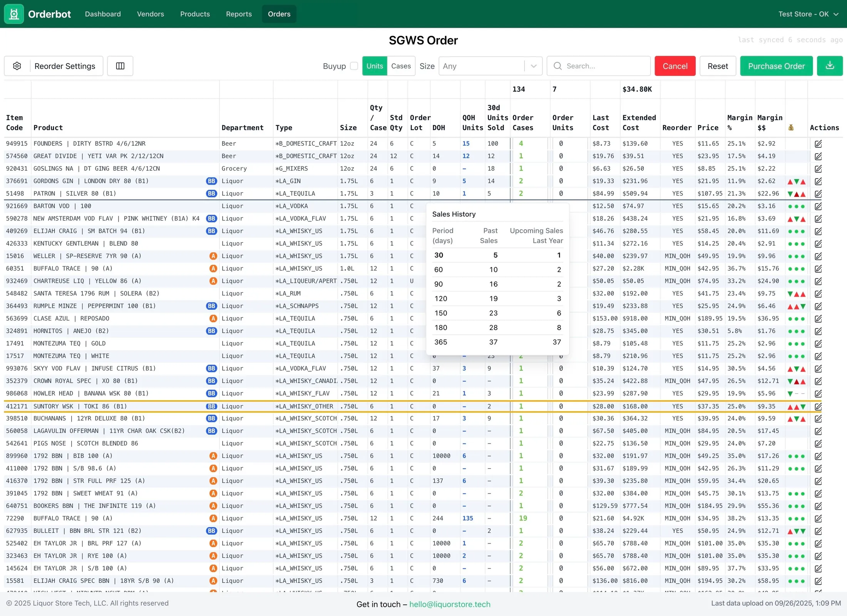Email hello@liquorstore.tech
847x616 pixels.
[450, 604]
